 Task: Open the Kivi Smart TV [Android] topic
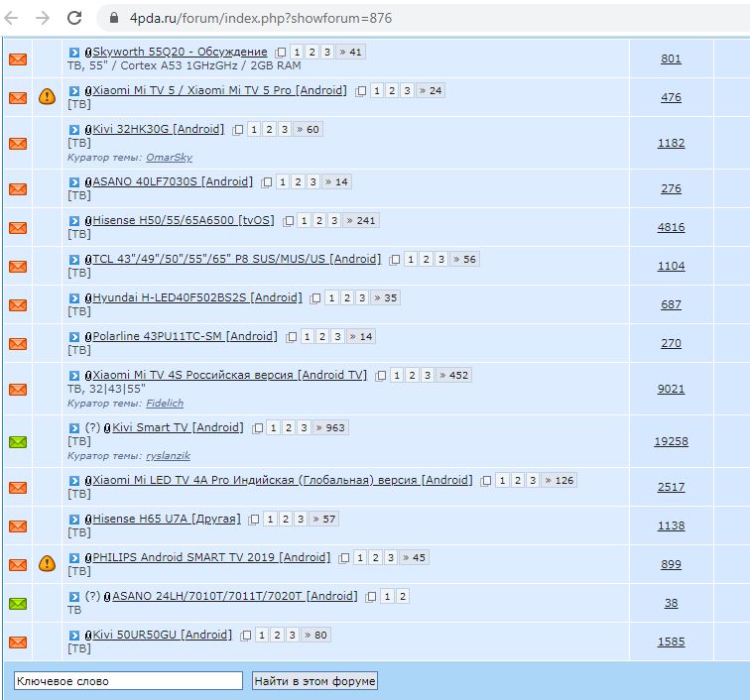tap(178, 427)
